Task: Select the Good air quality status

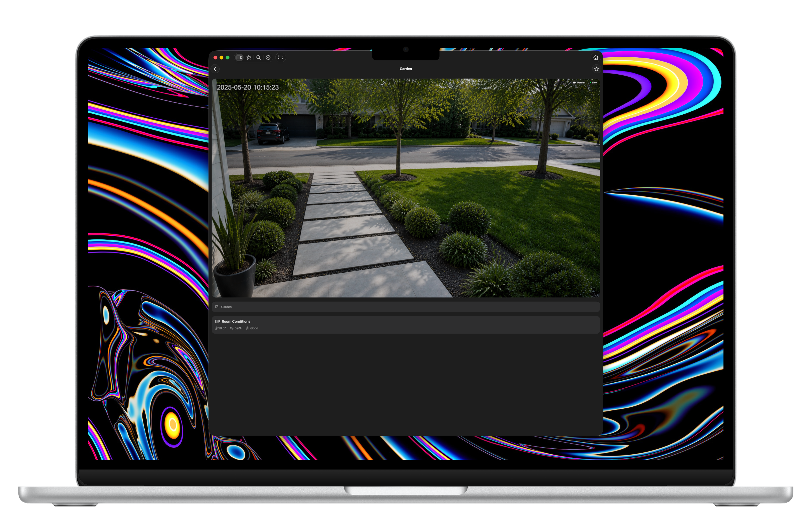Action: click(x=254, y=328)
